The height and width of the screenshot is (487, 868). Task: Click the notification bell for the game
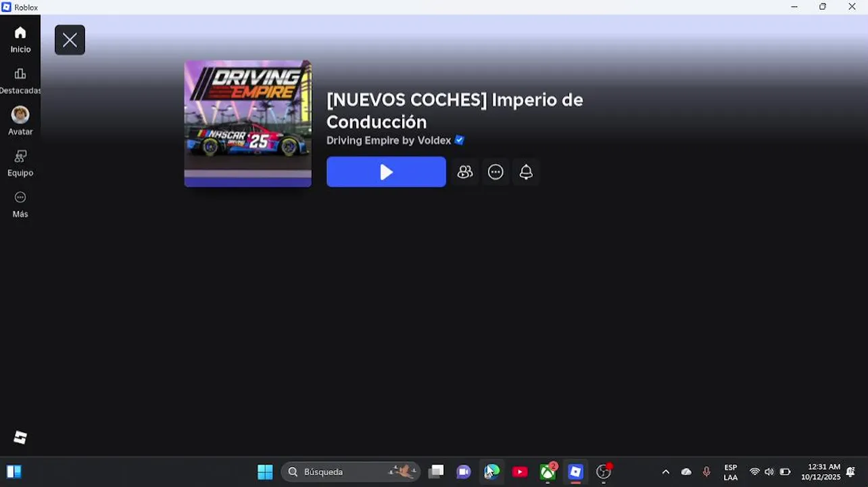526,172
